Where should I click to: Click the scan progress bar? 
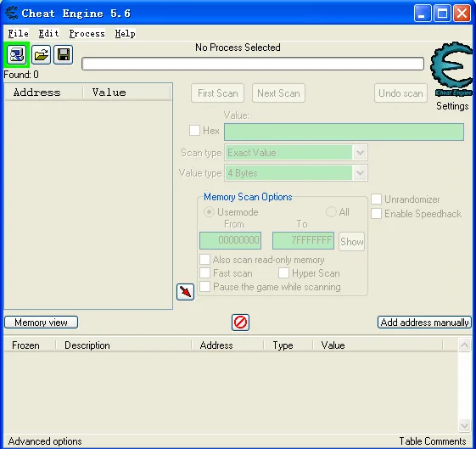253,64
